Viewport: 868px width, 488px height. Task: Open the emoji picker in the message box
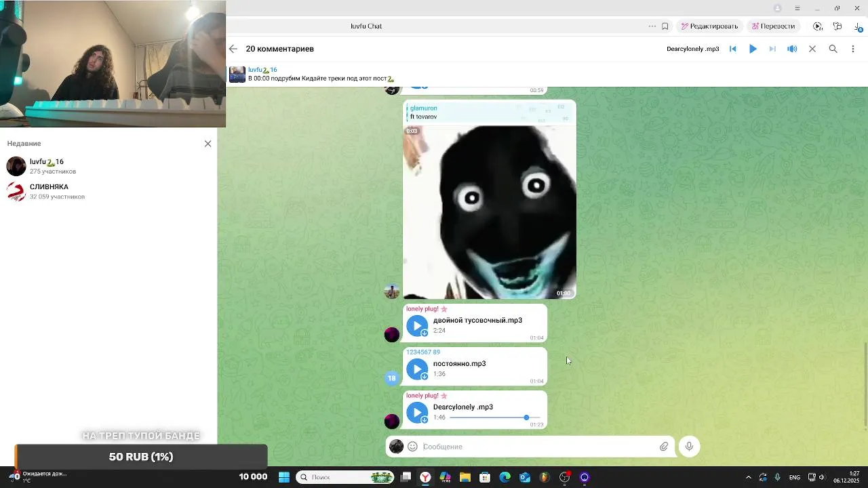pos(412,447)
